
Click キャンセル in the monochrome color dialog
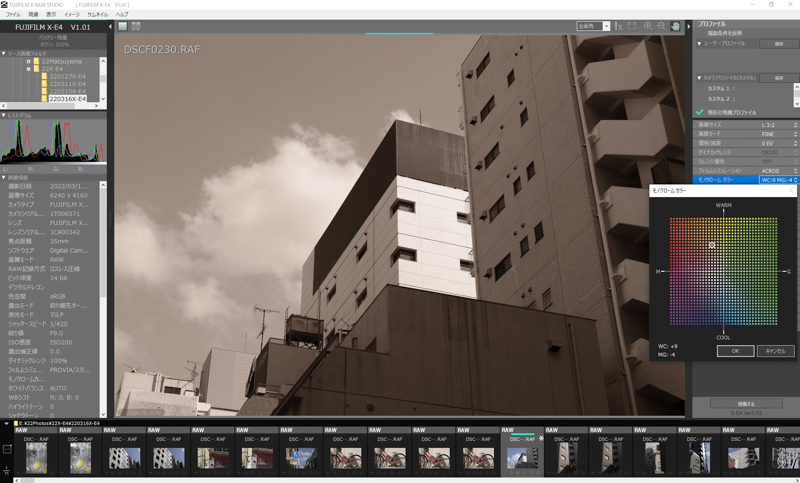click(x=776, y=351)
